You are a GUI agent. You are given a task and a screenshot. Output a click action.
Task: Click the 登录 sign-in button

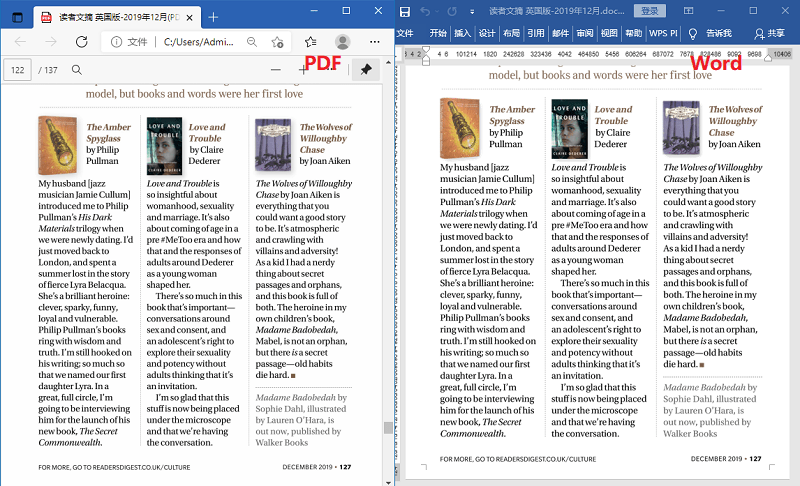[x=650, y=11]
